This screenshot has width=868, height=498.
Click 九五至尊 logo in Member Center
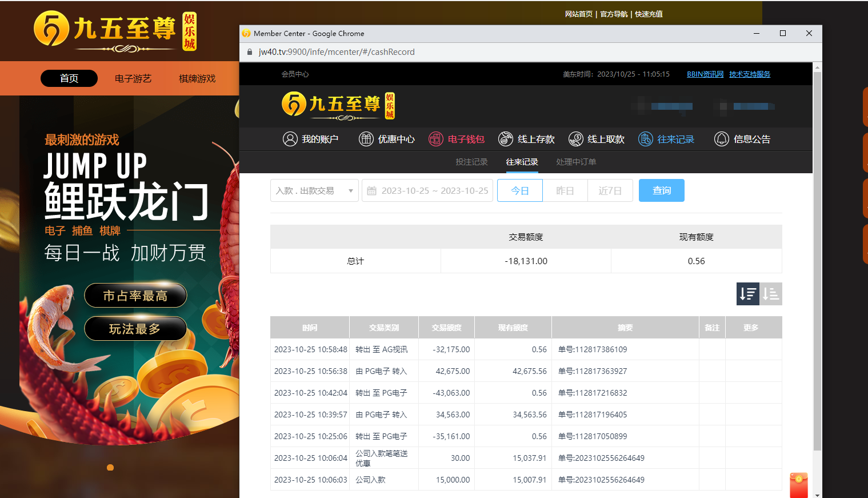click(338, 106)
